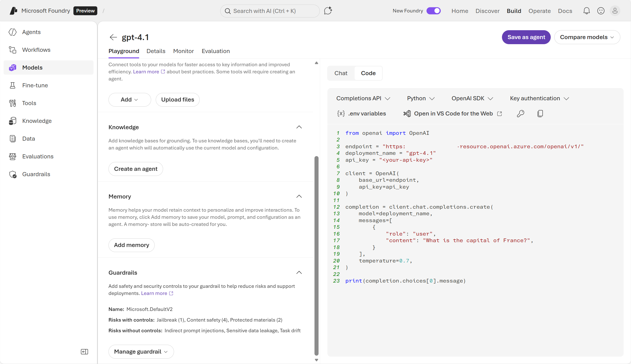Click the Fine-tune flask icon
This screenshot has width=631, height=364.
(x=12, y=85)
